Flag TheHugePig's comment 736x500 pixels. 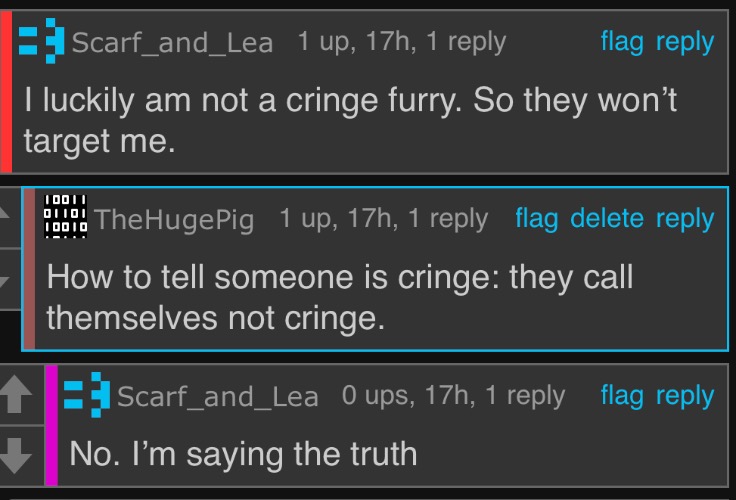click(x=536, y=219)
